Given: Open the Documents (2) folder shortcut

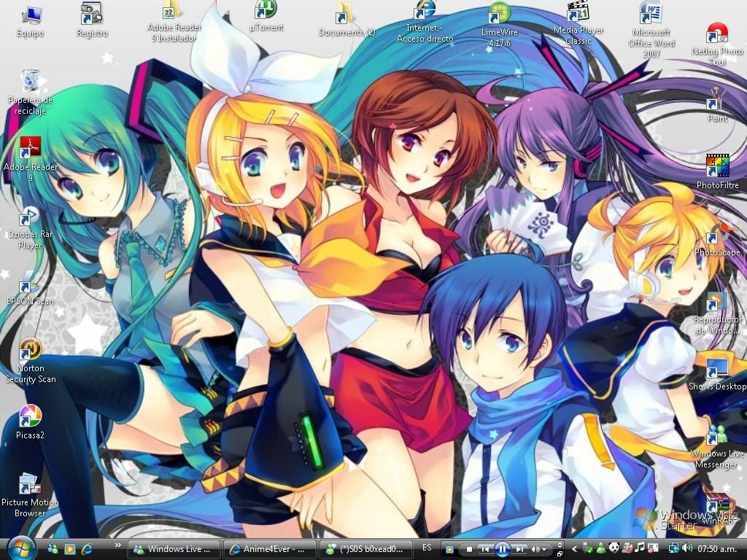Looking at the screenshot, I should click(347, 20).
